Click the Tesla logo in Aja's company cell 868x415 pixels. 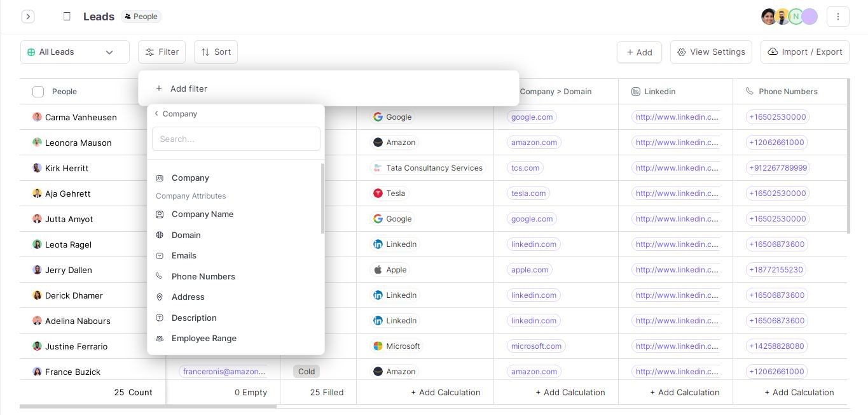coord(378,193)
